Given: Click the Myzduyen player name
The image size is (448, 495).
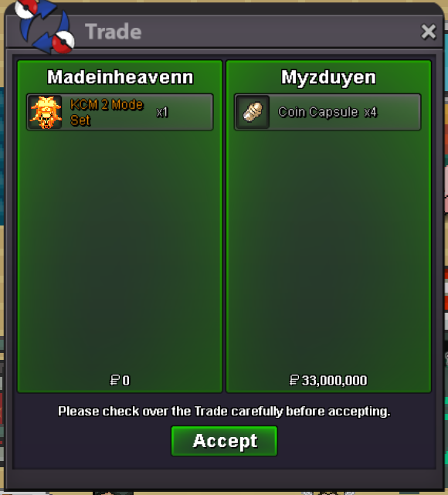Looking at the screenshot, I should 328,78.
